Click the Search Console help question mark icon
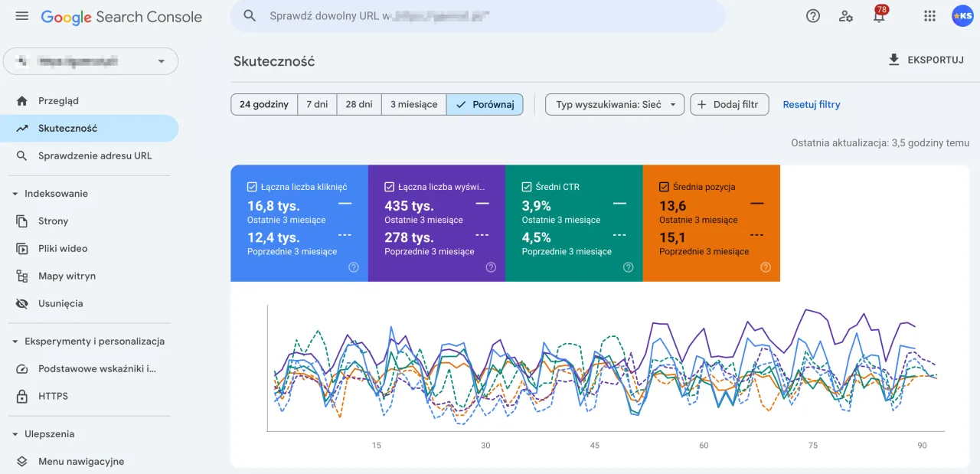 (x=812, y=16)
